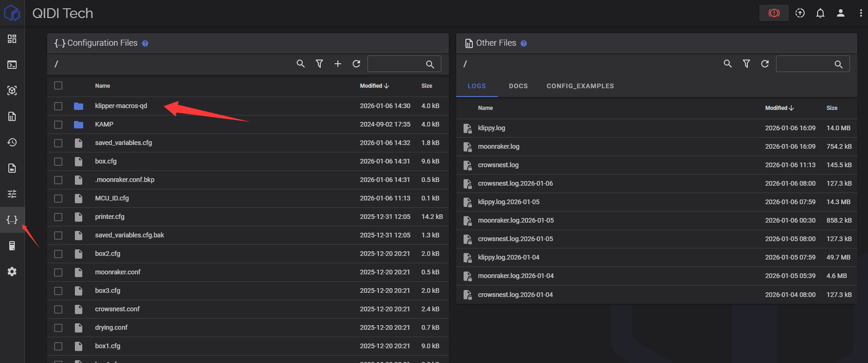
Task: Open the KAMP folder
Action: pyautogui.click(x=104, y=124)
